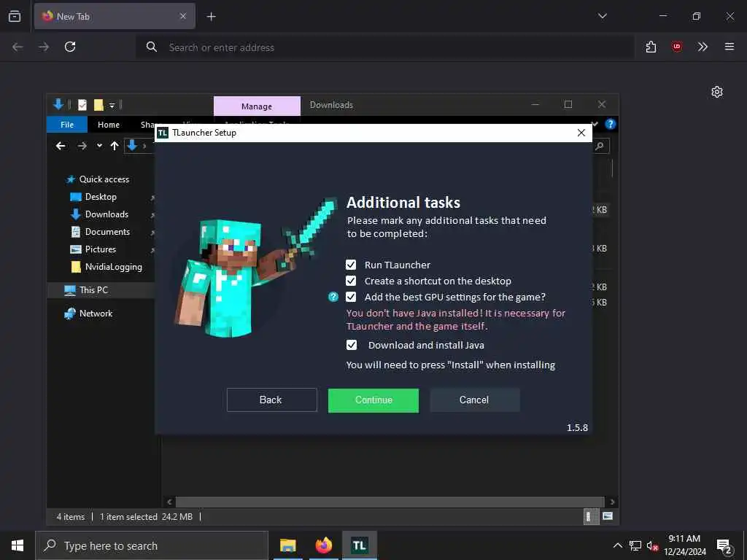Open Firefox from the taskbar

pyautogui.click(x=323, y=545)
